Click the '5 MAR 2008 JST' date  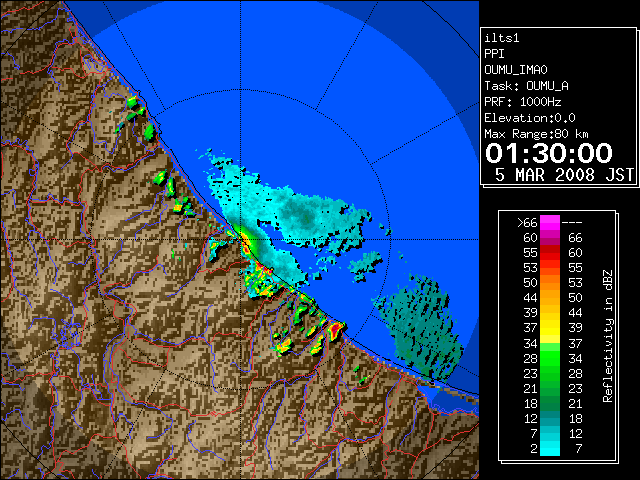point(565,175)
